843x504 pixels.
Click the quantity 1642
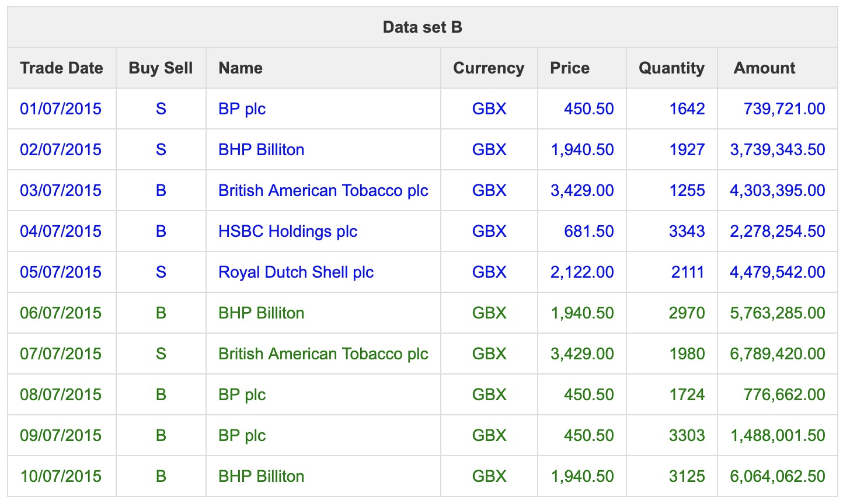point(687,109)
